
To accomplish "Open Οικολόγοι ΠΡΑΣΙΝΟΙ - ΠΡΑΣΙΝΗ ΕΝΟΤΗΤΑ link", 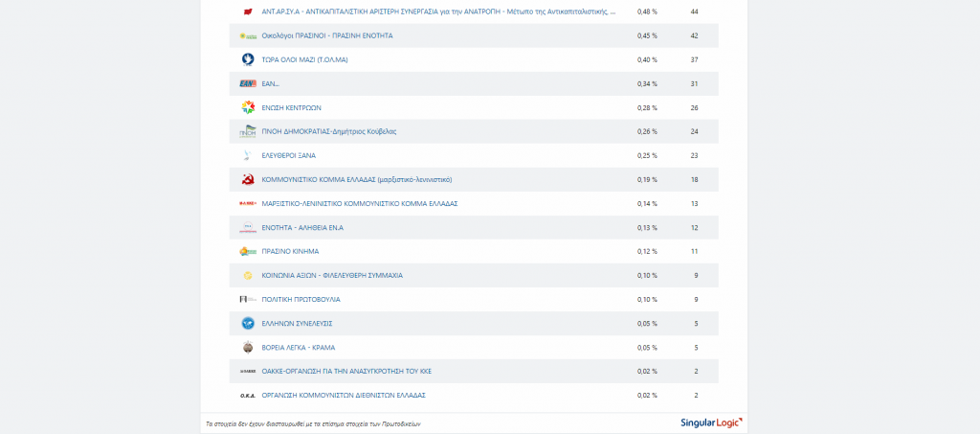I will 327,35.
